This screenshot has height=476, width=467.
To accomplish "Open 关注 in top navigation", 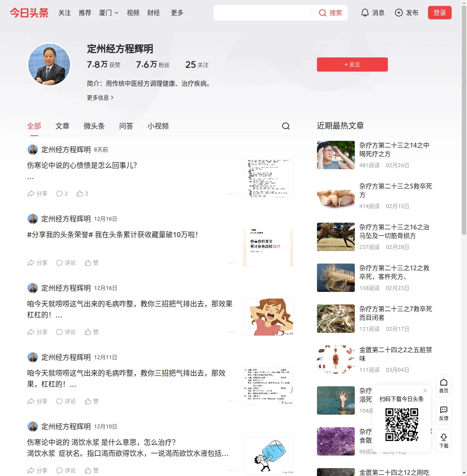I will (x=65, y=13).
